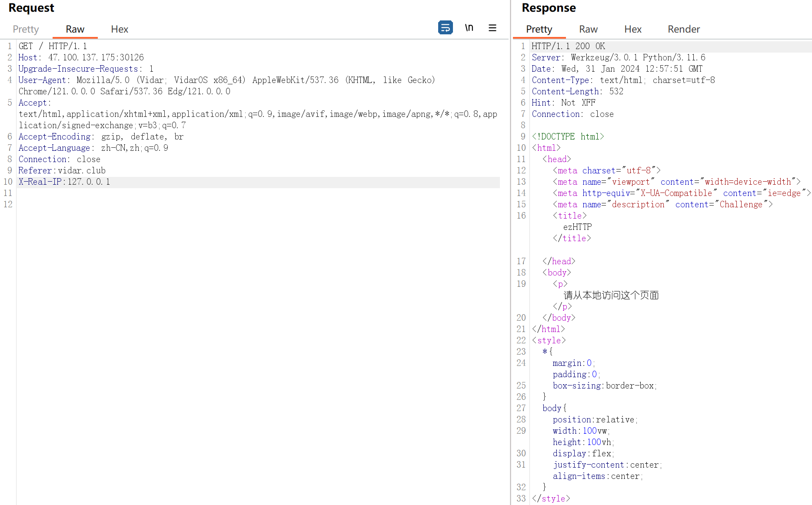This screenshot has width=812, height=505.
Task: Open the Request Hex tab
Action: coord(119,29)
